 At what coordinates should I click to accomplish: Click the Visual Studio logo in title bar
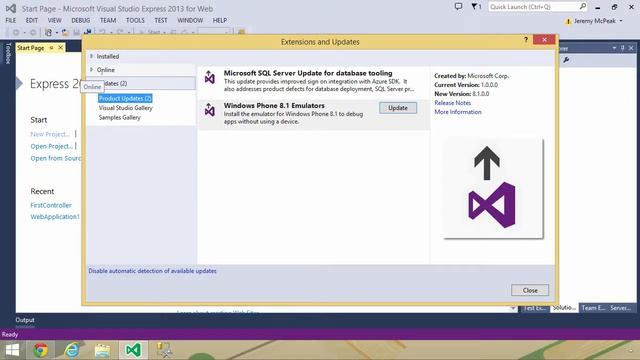11,8
